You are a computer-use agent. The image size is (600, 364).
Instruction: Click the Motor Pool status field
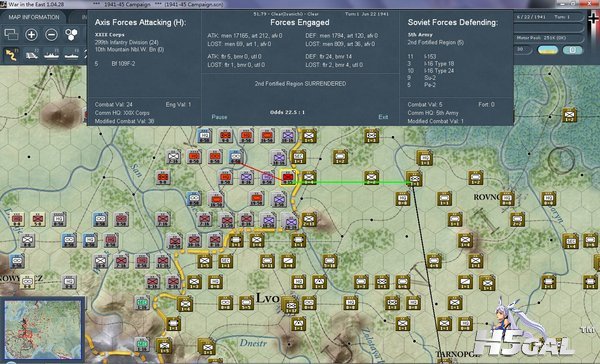click(549, 38)
